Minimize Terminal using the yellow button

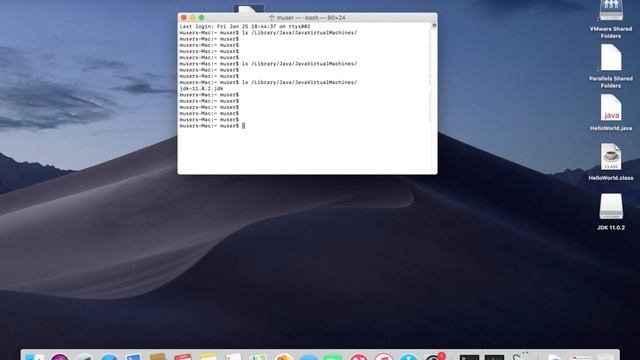pos(193,18)
